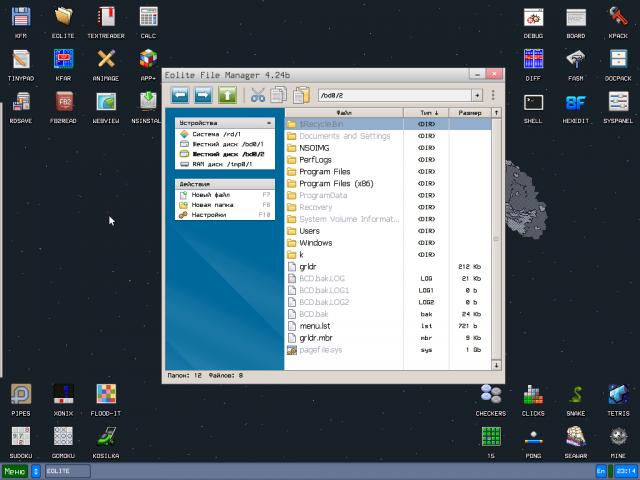Open Настройки settings action

tap(209, 214)
